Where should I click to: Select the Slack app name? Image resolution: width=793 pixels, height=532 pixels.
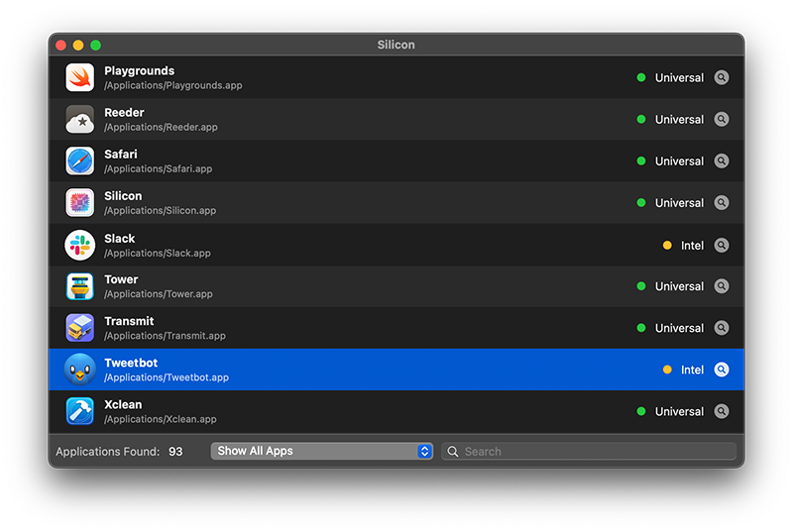119,239
